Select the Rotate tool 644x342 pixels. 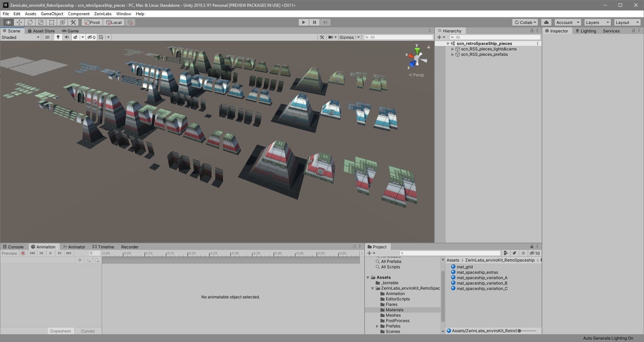coord(30,22)
